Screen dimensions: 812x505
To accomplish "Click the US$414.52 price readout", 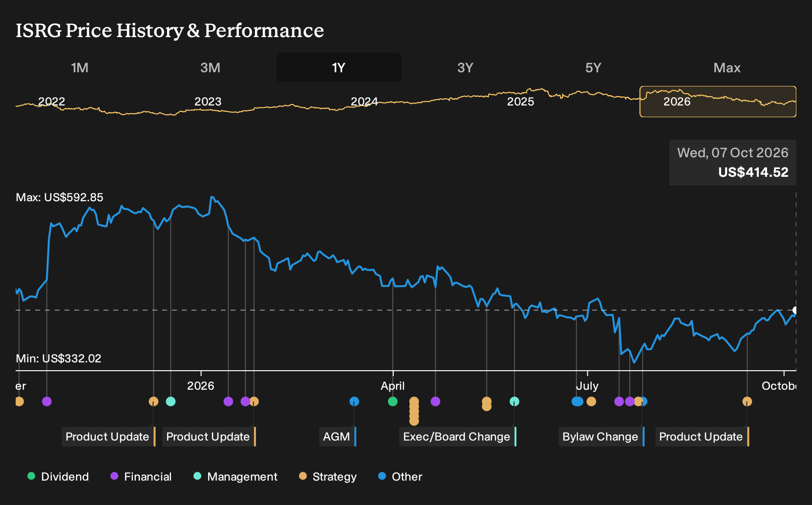I will click(x=753, y=172).
